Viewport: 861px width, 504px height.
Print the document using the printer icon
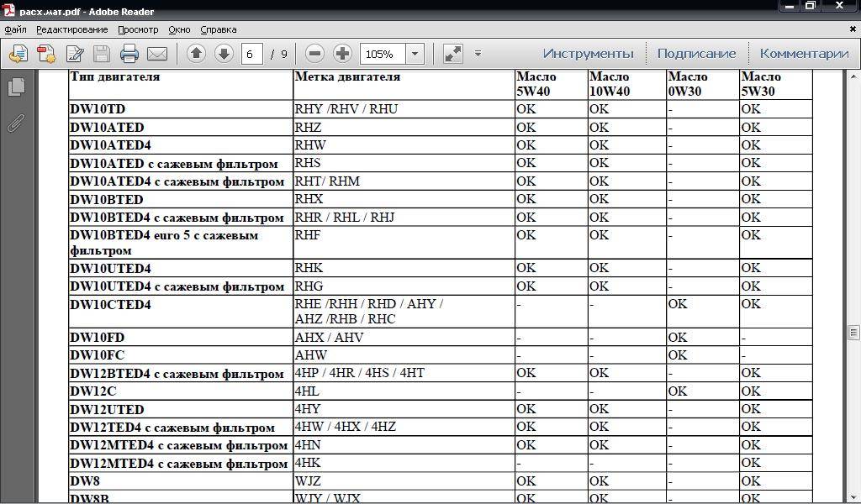129,54
